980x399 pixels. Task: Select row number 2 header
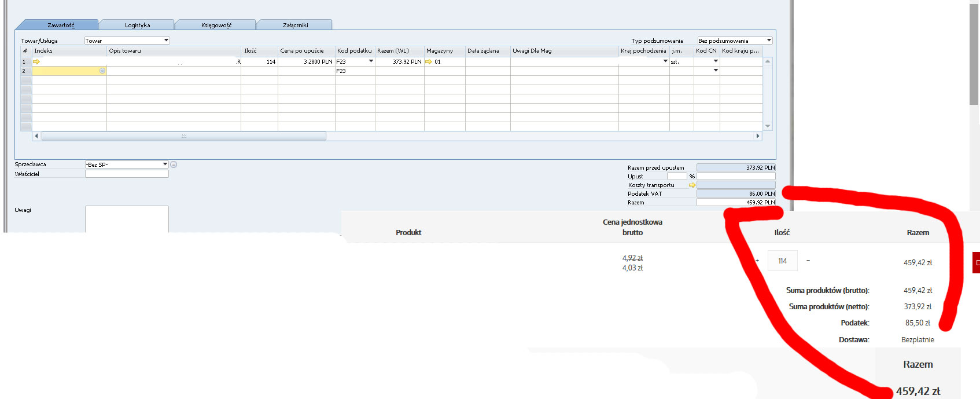(x=26, y=71)
